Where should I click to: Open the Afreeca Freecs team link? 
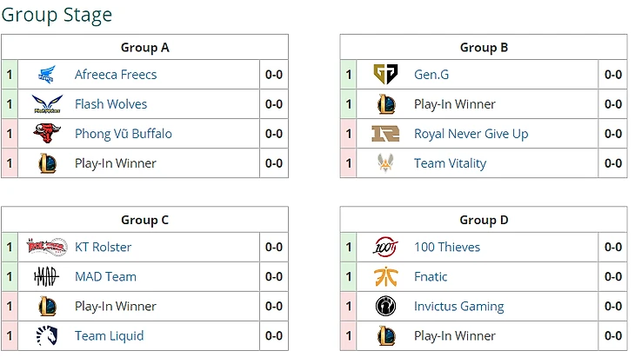116,75
